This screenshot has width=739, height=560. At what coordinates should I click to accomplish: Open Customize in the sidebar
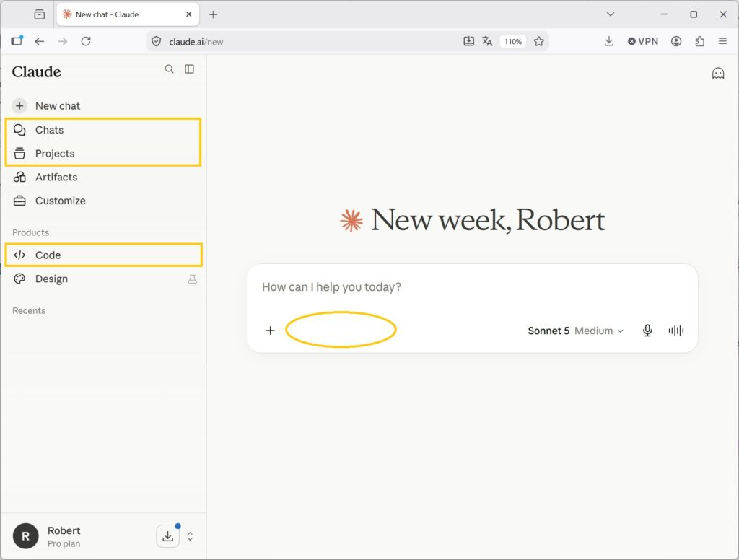pyautogui.click(x=104, y=201)
